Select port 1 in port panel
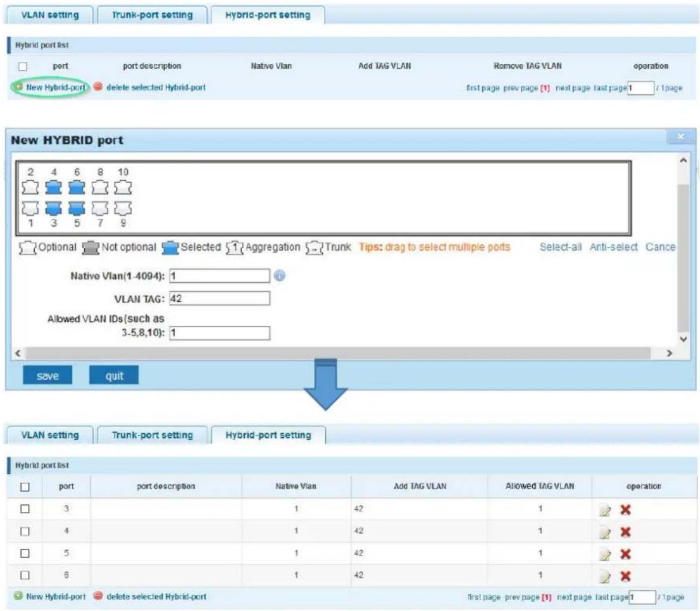This screenshot has height=611, width=700. tap(30, 208)
